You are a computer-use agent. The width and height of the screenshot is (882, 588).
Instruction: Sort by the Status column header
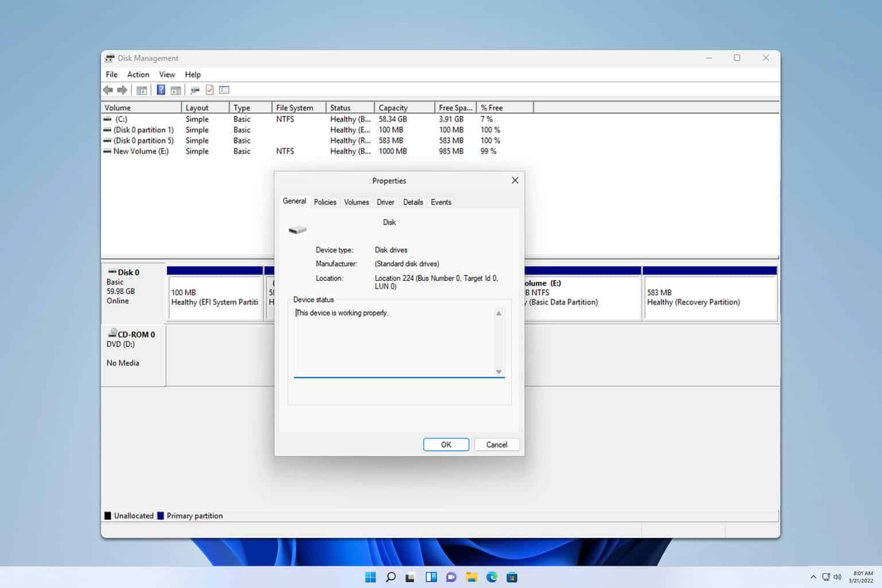tap(350, 107)
